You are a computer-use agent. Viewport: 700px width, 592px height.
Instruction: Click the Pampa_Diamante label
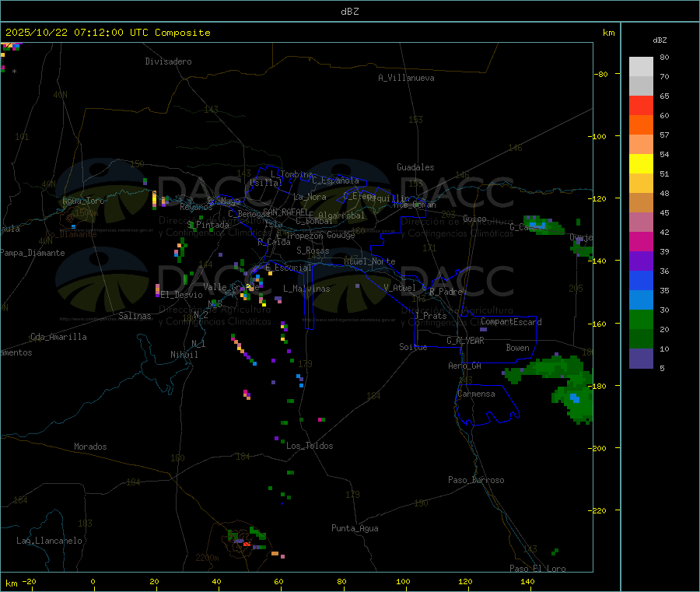pos(32,253)
